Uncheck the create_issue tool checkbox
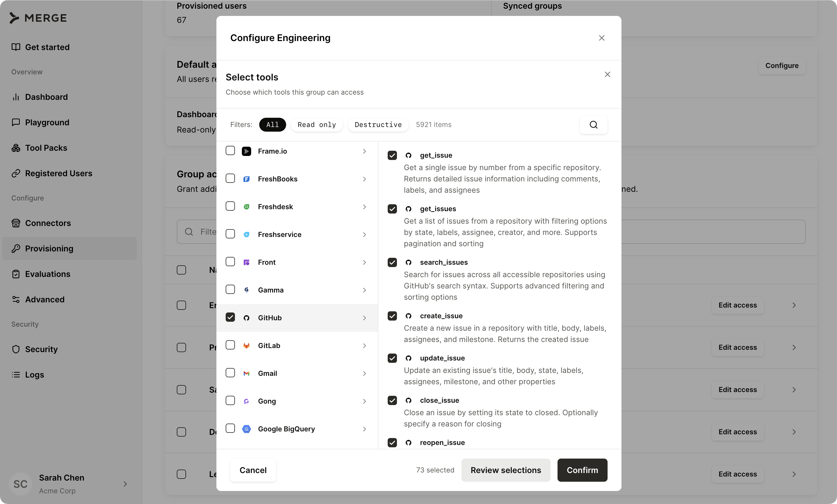This screenshot has height=504, width=837. click(x=392, y=316)
